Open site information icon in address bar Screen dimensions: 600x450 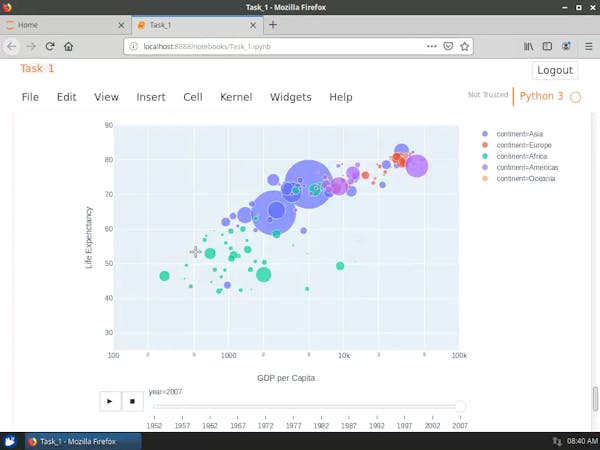pos(133,46)
